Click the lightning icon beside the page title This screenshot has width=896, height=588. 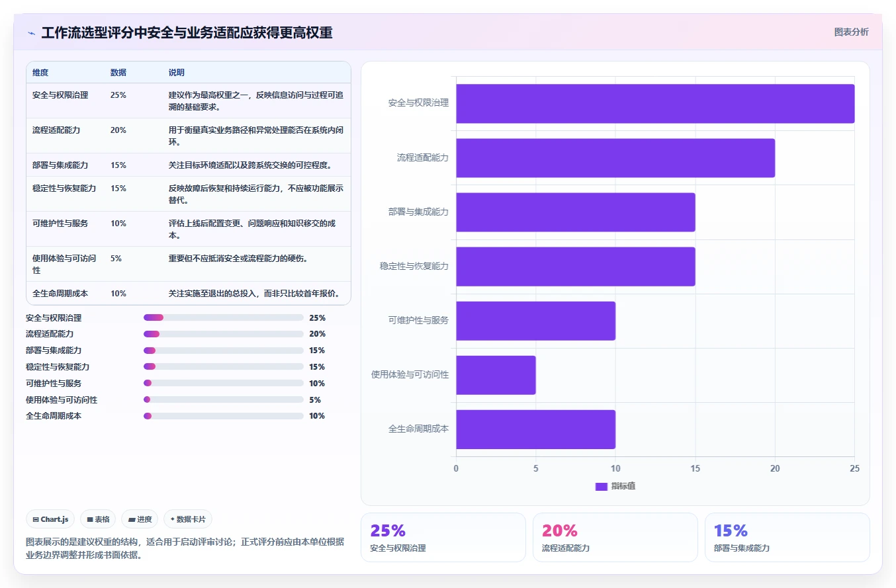coord(32,33)
